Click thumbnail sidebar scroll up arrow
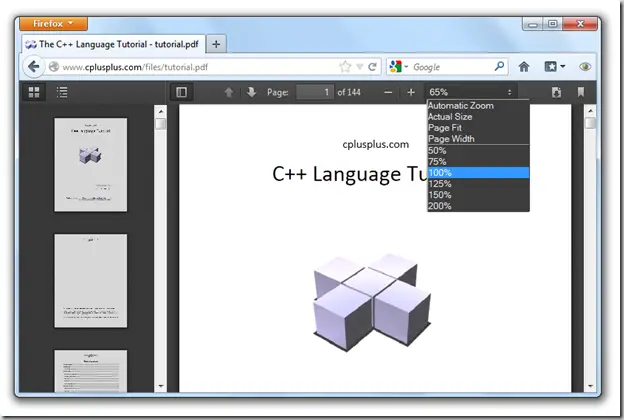This screenshot has height=420, width=624. [x=161, y=111]
